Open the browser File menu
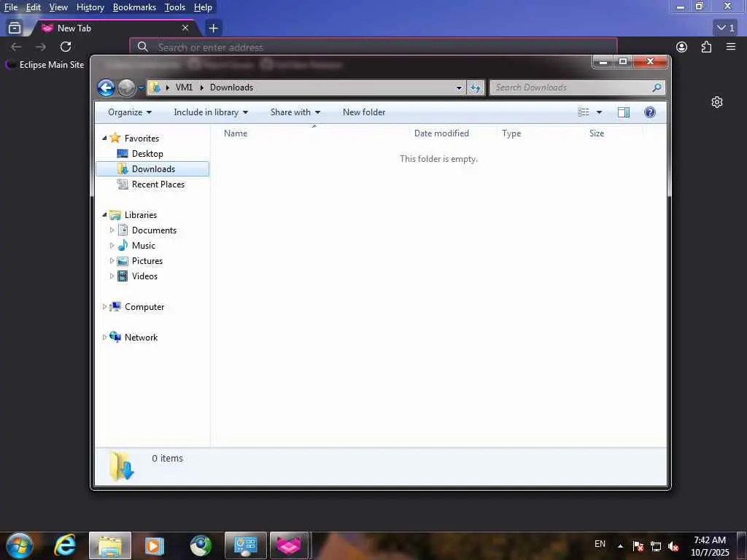This screenshot has width=747, height=560. 11,7
